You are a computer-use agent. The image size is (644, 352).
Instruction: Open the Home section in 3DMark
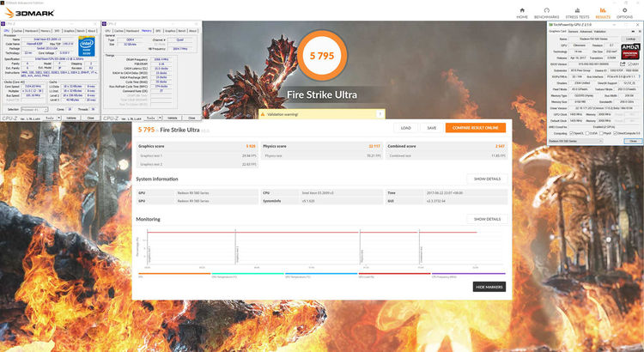[522, 13]
